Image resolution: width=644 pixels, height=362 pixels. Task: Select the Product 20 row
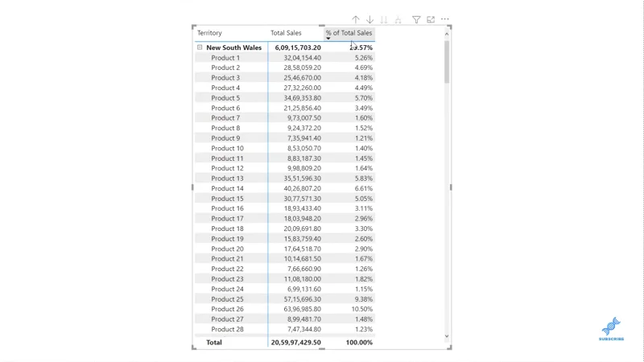285,249
